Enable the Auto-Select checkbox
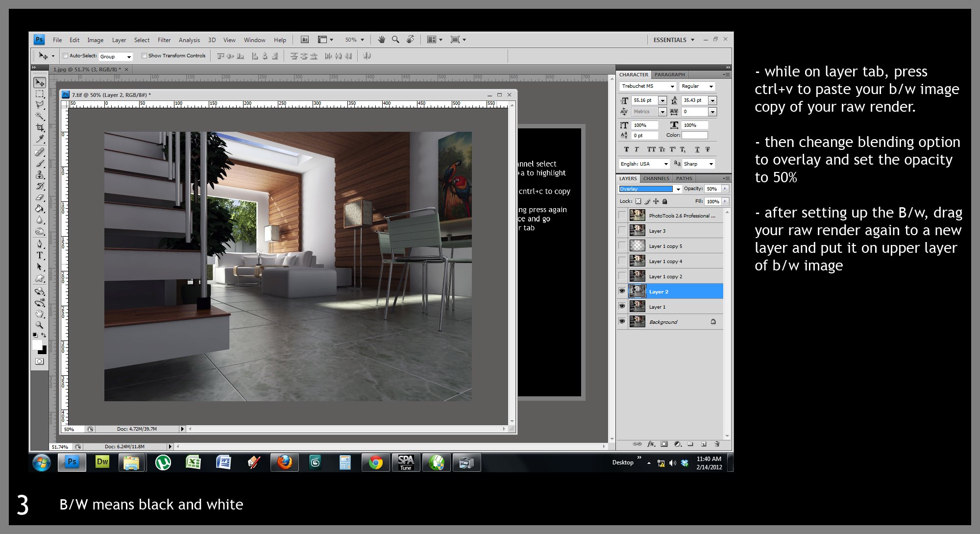The height and width of the screenshot is (534, 980). point(65,56)
